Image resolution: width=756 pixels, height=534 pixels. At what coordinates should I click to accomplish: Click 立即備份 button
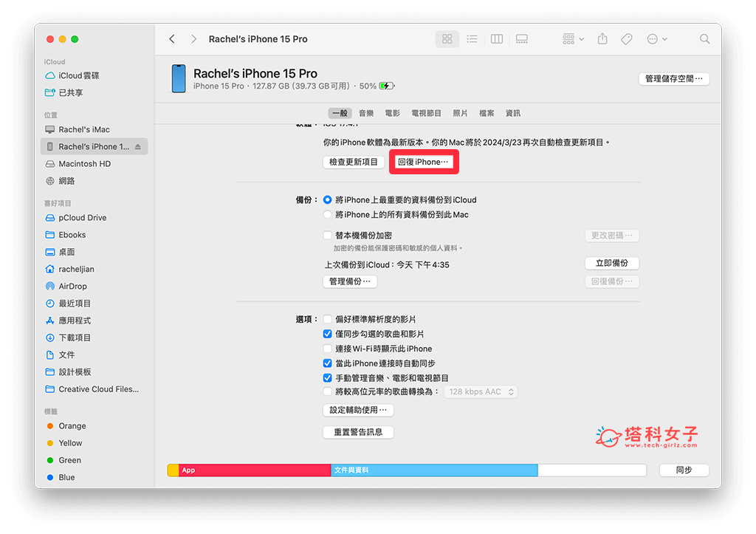coord(612,264)
